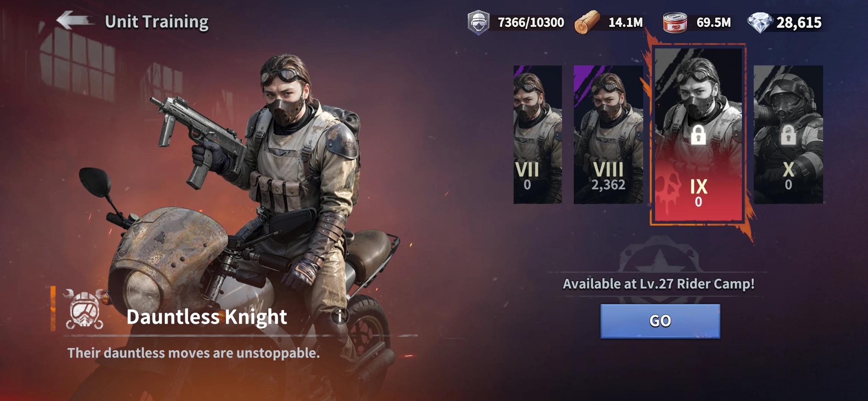Select the tier VIII unit card
This screenshot has height=401, width=868.
pos(608,134)
